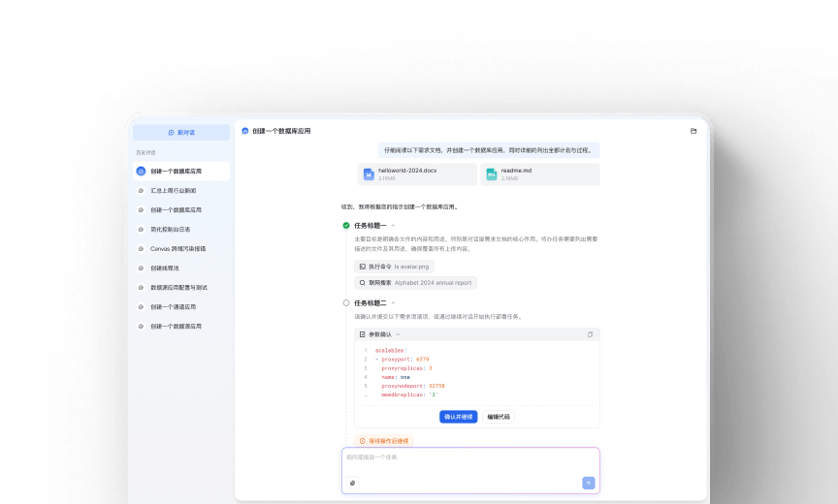Click the folder icon at top right
This screenshot has height=504, width=838.
click(x=693, y=131)
